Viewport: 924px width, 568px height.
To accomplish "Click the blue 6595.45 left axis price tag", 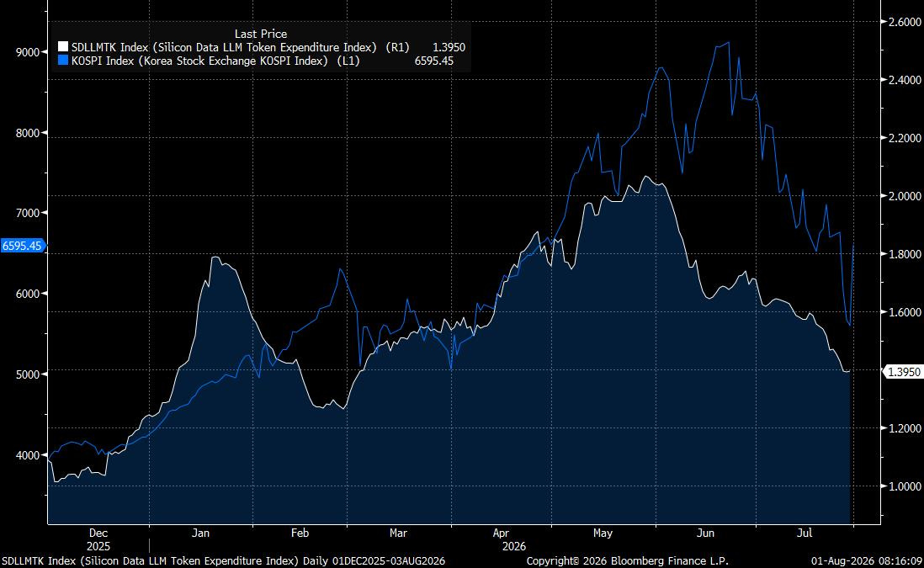I will [23, 246].
